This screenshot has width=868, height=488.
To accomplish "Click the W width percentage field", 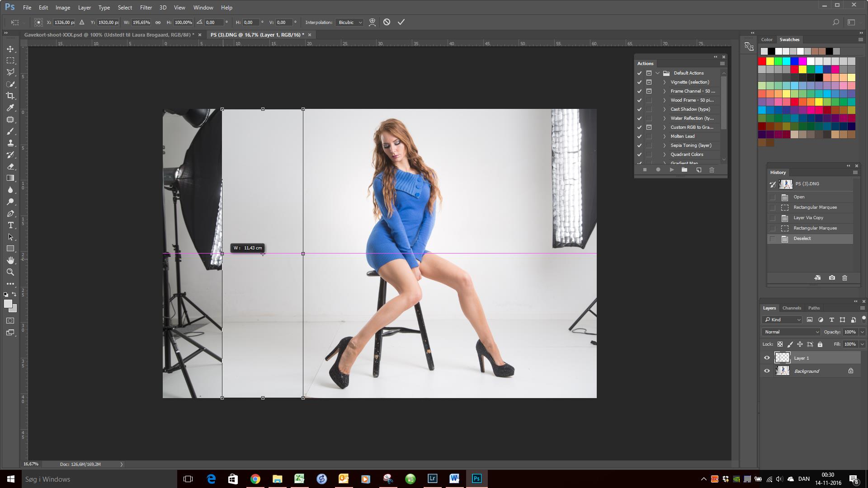I will click(142, 22).
